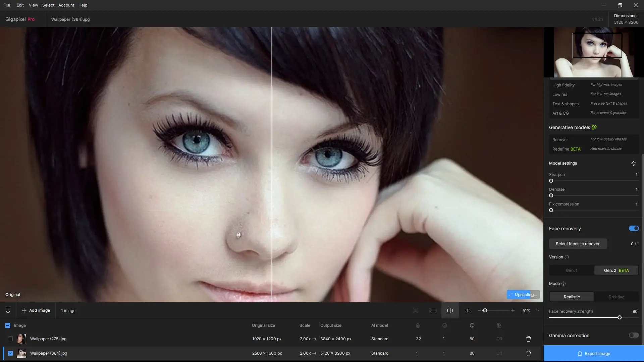Switch to side-by-side comparison view
644x362 pixels.
pyautogui.click(x=468, y=310)
